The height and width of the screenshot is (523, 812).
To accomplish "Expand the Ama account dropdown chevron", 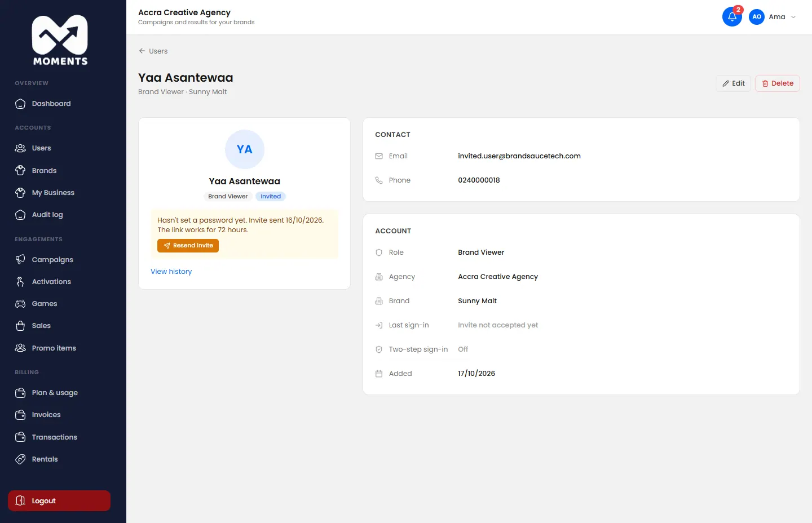I will [793, 17].
